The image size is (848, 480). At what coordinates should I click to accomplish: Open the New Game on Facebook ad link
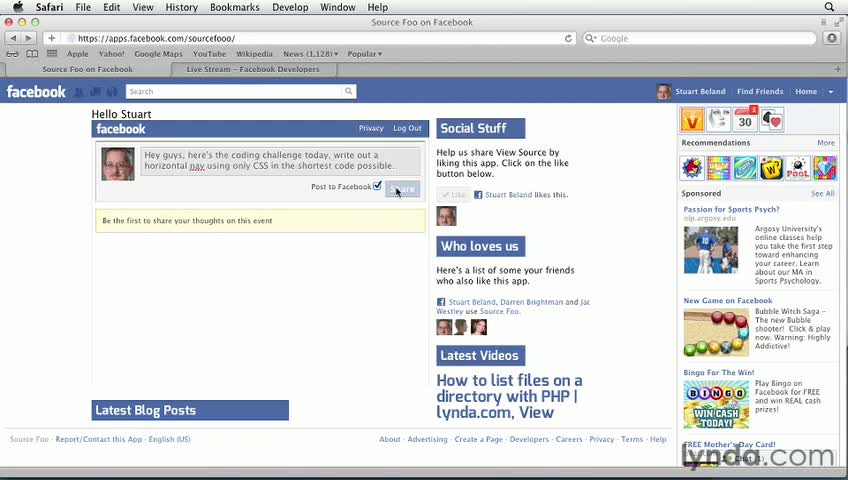[x=728, y=301]
